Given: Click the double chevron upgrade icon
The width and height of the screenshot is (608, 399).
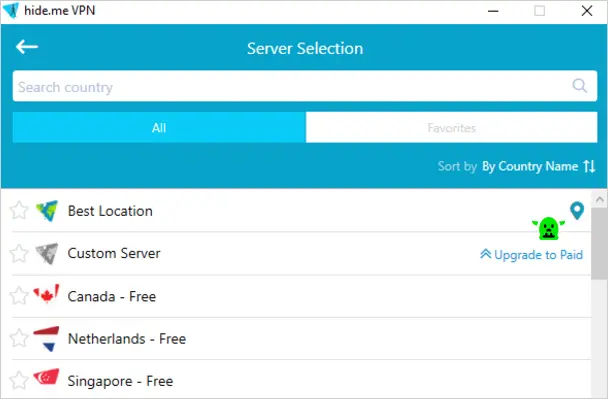Looking at the screenshot, I should [x=485, y=254].
